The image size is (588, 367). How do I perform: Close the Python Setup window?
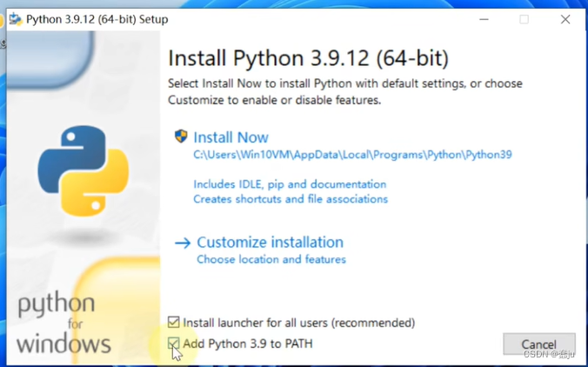click(x=565, y=19)
